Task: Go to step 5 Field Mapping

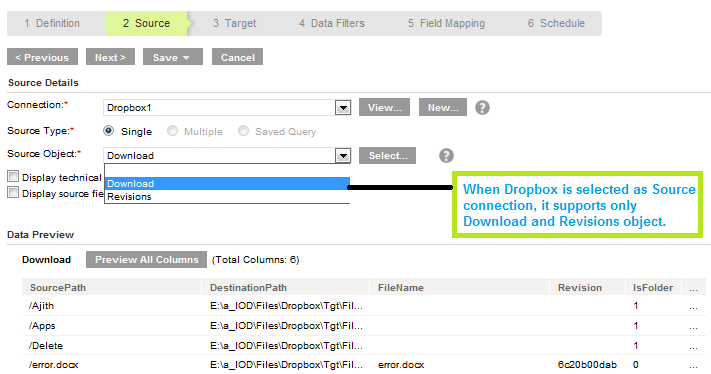Action: coord(446,23)
